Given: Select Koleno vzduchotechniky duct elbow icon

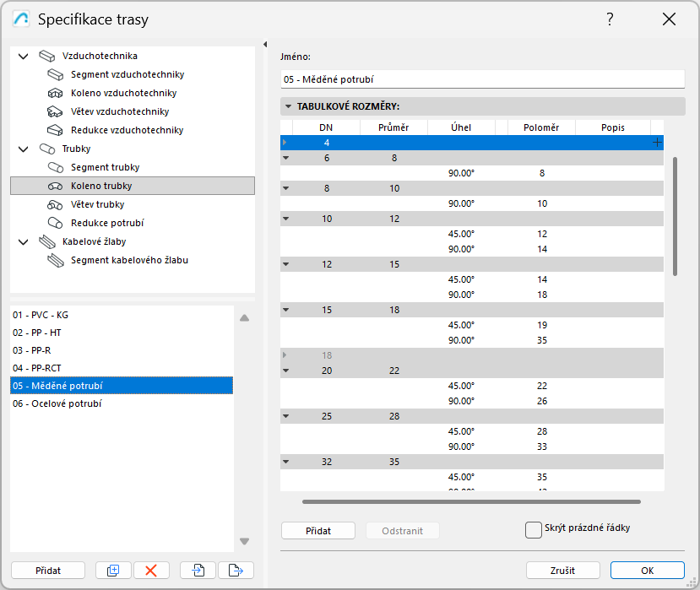Looking at the screenshot, I should (x=56, y=94).
